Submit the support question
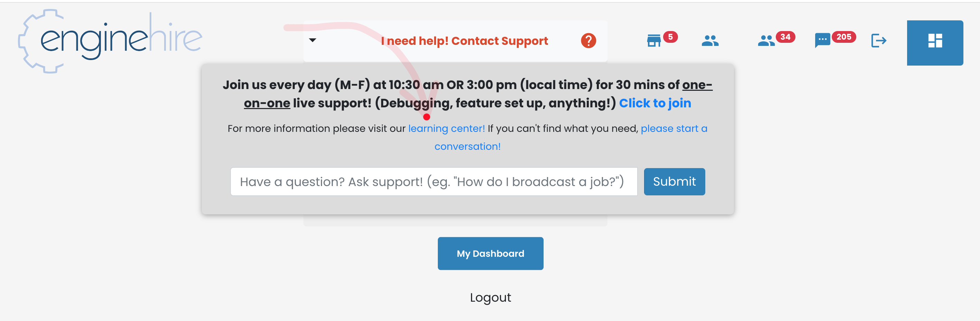The height and width of the screenshot is (321, 980). pos(674,182)
